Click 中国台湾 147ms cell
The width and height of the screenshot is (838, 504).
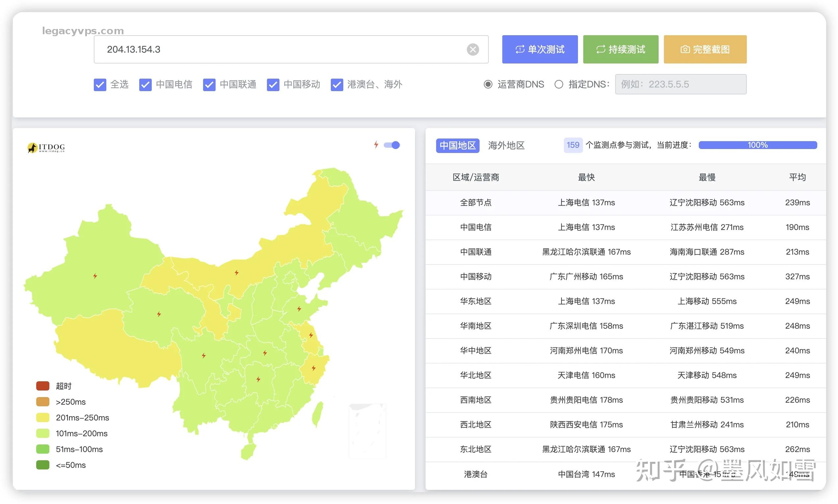586,474
